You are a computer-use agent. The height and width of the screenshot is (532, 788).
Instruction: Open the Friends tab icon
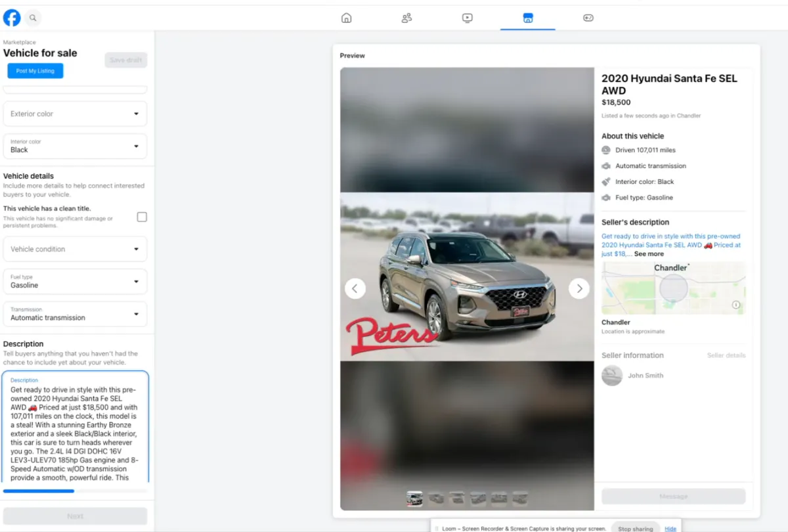tap(406, 18)
